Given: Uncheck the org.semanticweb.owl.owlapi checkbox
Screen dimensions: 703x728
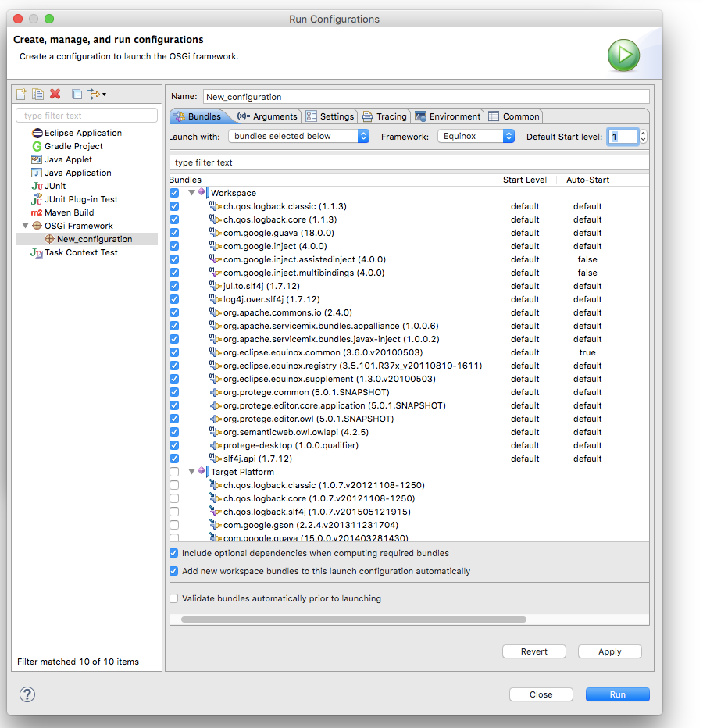Looking at the screenshot, I should click(x=175, y=432).
